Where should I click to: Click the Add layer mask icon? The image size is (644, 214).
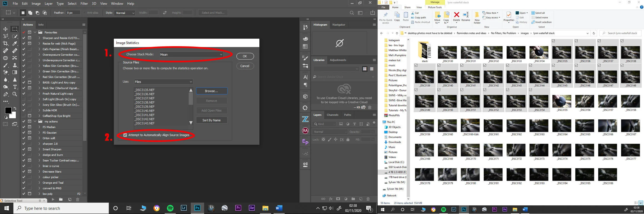pos(338,199)
